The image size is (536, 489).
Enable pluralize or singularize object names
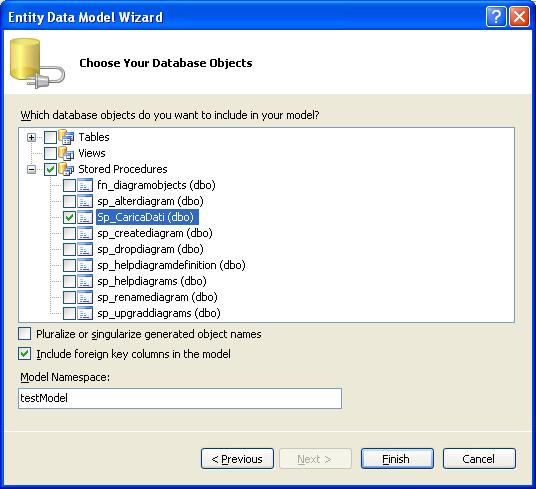[25, 334]
